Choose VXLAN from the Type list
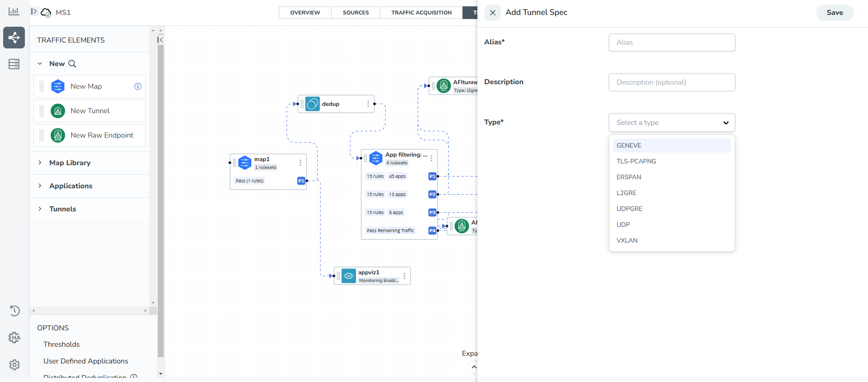 (x=627, y=240)
